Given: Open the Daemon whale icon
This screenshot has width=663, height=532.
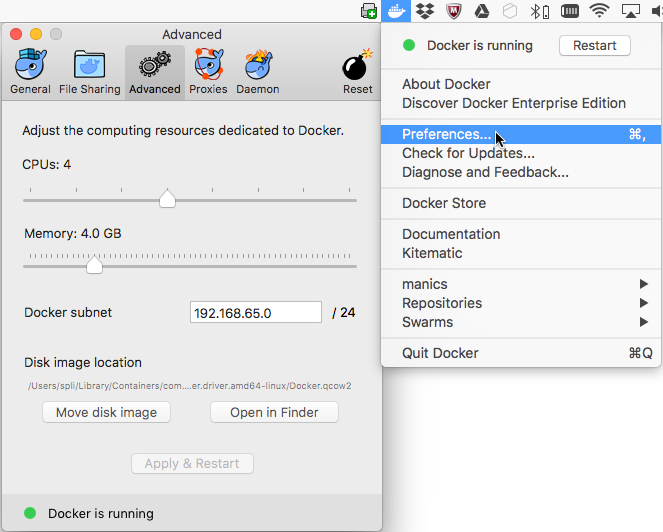Looking at the screenshot, I should [258, 64].
